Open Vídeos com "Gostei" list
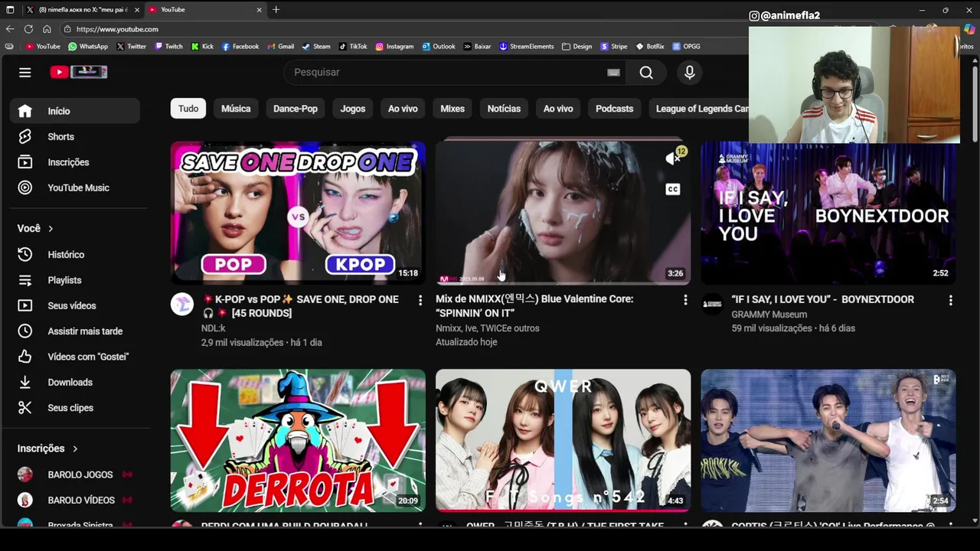Image resolution: width=980 pixels, height=551 pixels. click(x=75, y=357)
